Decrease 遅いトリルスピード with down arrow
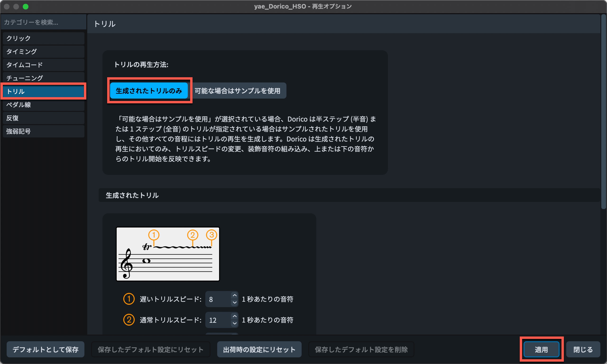This screenshot has height=364, width=607. click(x=235, y=303)
